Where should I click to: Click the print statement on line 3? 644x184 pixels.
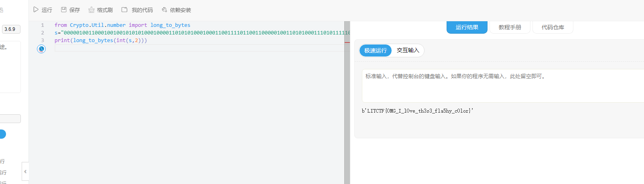pyautogui.click(x=101, y=40)
